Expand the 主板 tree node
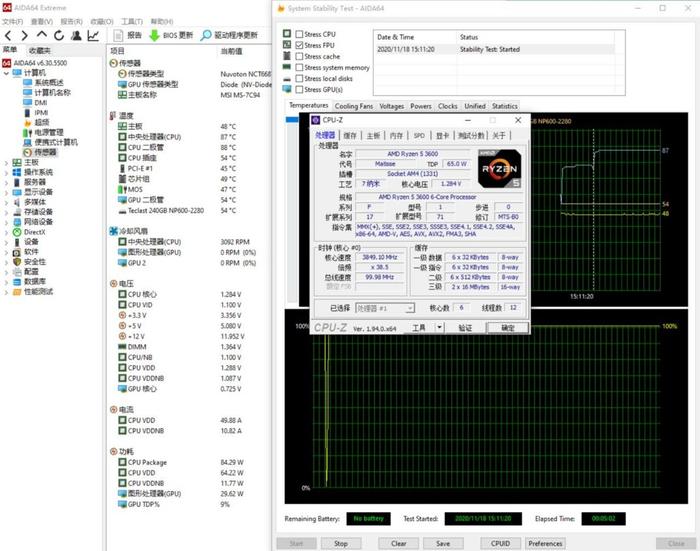This screenshot has height=551, width=700. pyautogui.click(x=6, y=163)
